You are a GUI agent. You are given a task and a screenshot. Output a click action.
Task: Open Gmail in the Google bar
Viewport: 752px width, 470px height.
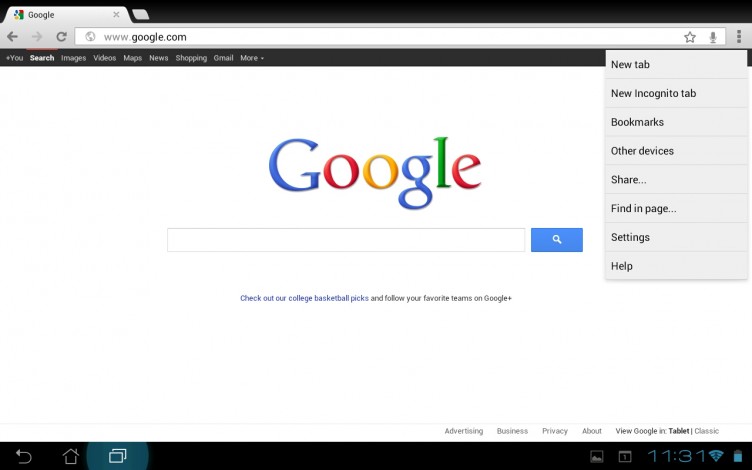[223, 58]
